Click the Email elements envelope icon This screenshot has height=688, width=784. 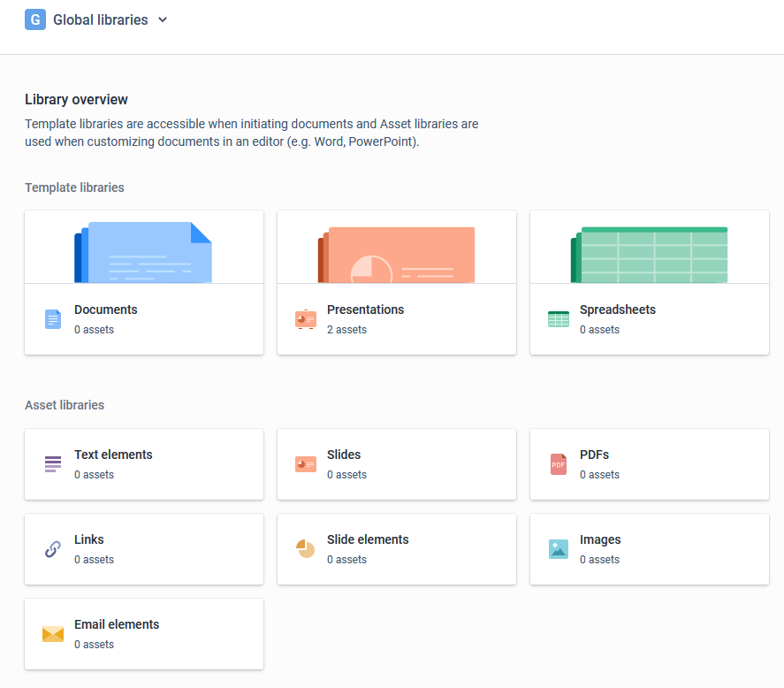52,633
